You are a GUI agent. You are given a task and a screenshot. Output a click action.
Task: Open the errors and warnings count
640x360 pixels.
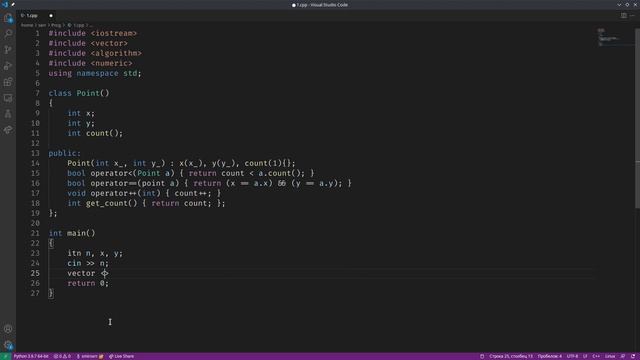[x=62, y=356]
